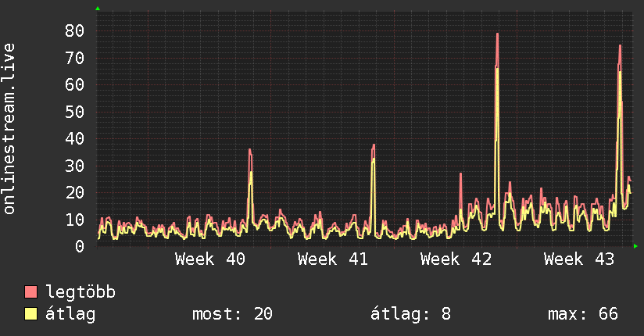The image size is (644, 336).
Task: Click the spike peak after Week 40
Action: [250, 150]
